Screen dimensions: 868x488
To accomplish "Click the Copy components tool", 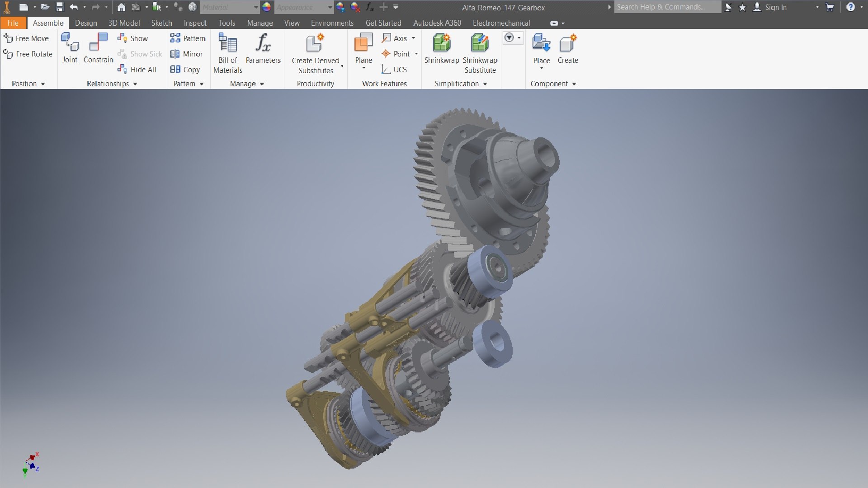I will pos(185,70).
